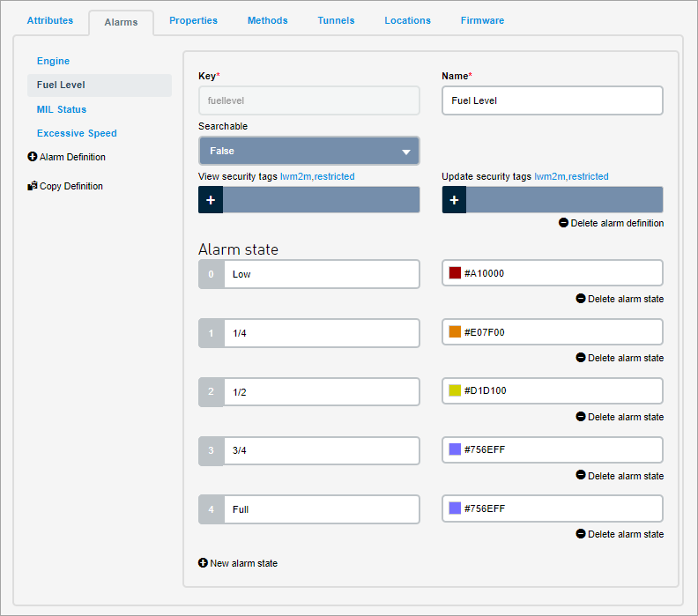Viewport: 698px width, 616px height.
Task: Click the Update security tags input bar
Action: click(x=564, y=200)
